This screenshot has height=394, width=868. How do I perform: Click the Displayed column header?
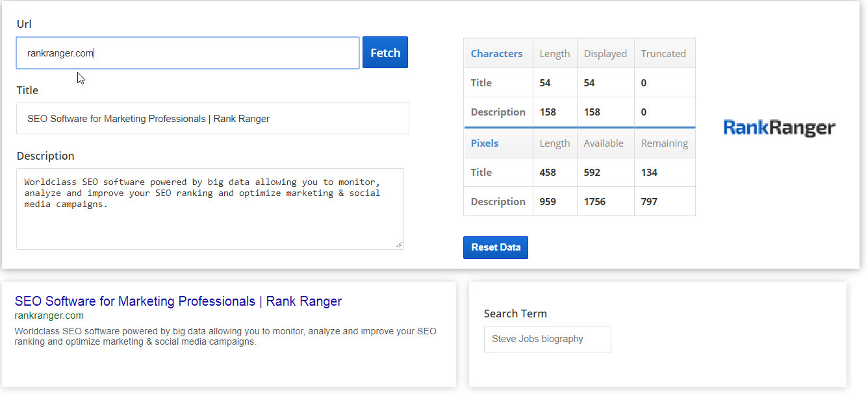point(605,54)
